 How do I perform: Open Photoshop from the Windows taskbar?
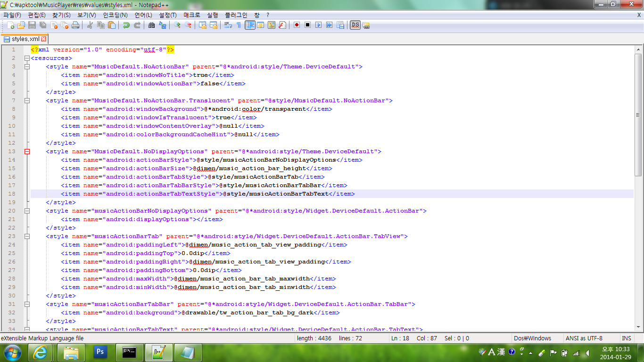[100, 352]
